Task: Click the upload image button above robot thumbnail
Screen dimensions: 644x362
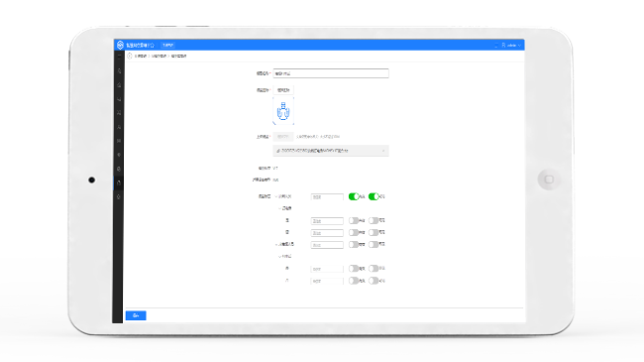Action: pos(283,90)
